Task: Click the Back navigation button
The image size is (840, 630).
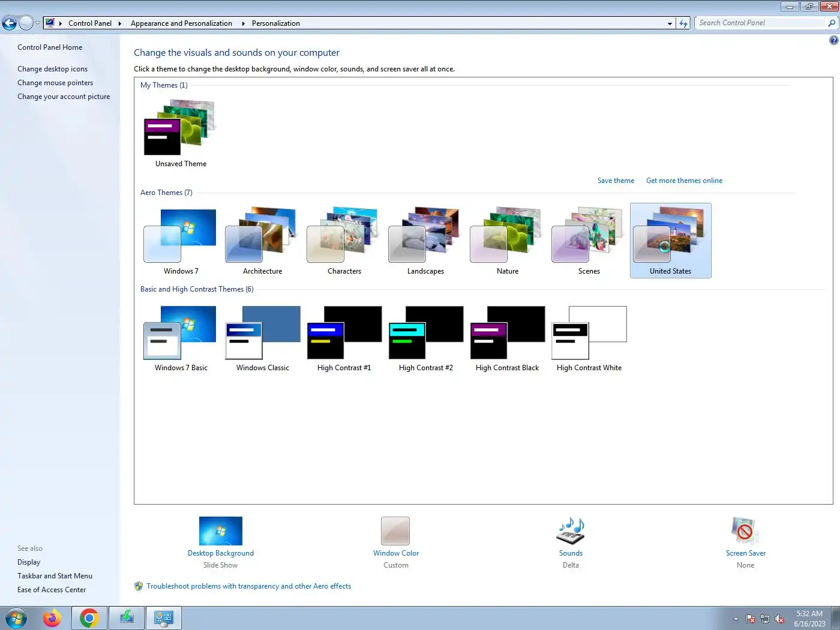Action: [9, 23]
